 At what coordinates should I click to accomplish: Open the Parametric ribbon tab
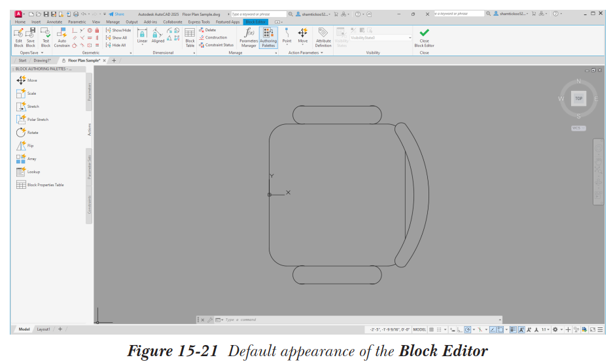[x=77, y=22]
